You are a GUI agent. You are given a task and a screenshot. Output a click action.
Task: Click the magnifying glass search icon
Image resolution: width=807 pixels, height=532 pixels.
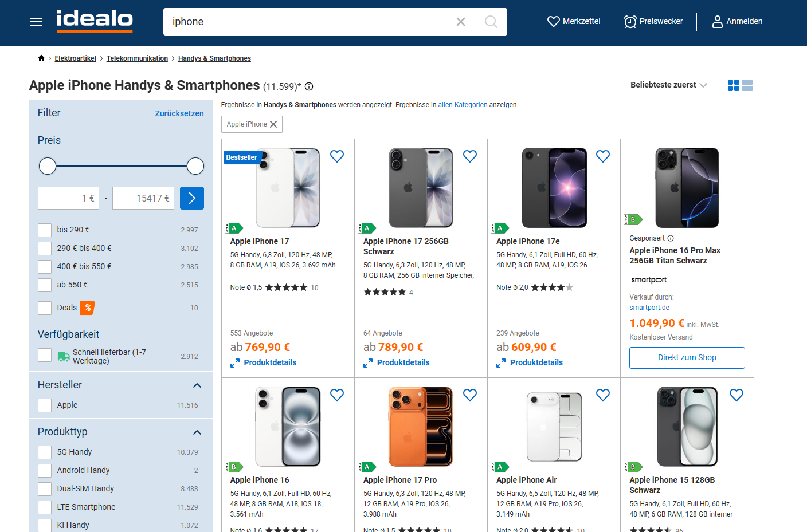(x=491, y=22)
